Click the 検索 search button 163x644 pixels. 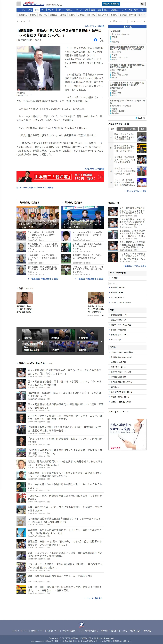coord(143,4)
